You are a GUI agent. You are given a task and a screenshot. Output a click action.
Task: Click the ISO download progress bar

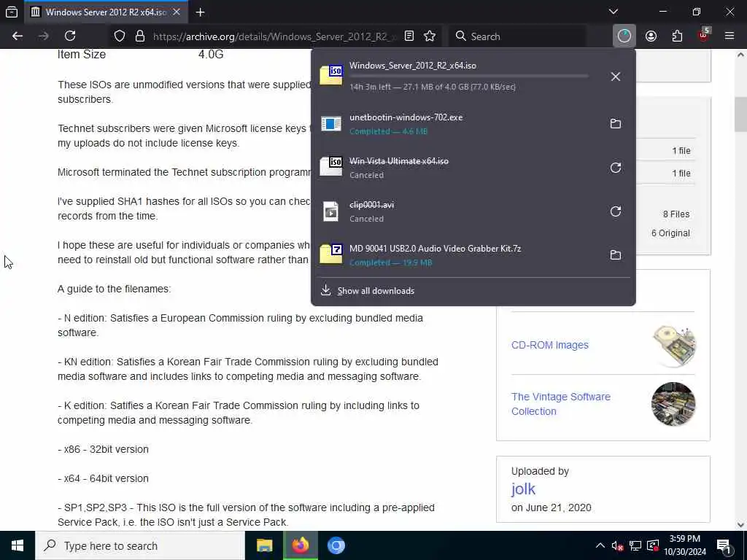469,76
